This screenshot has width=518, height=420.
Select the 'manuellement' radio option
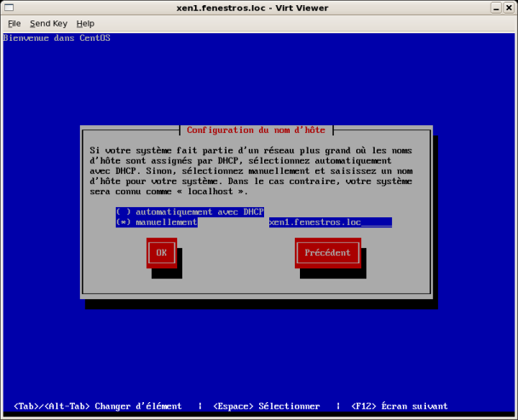click(157, 222)
